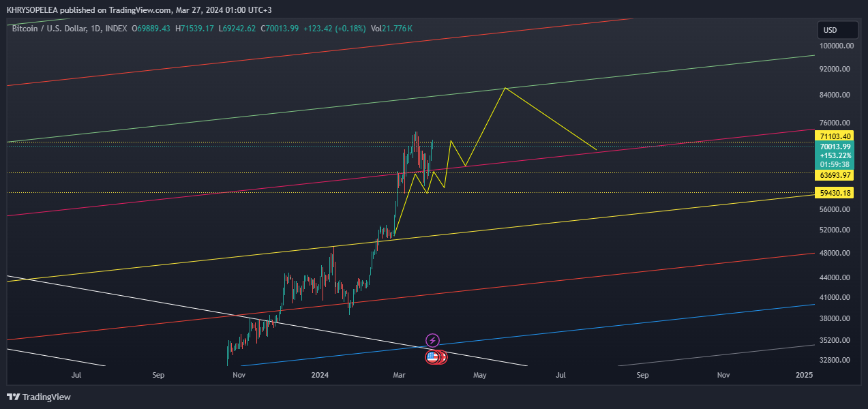The image size is (868, 409).
Task: Click the Mar time axis label
Action: click(x=400, y=375)
